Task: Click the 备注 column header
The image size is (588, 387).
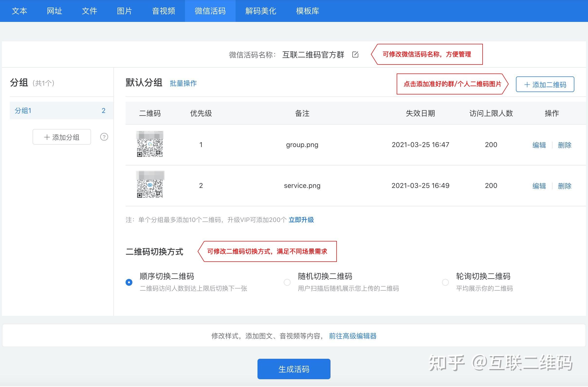Action: click(302, 113)
